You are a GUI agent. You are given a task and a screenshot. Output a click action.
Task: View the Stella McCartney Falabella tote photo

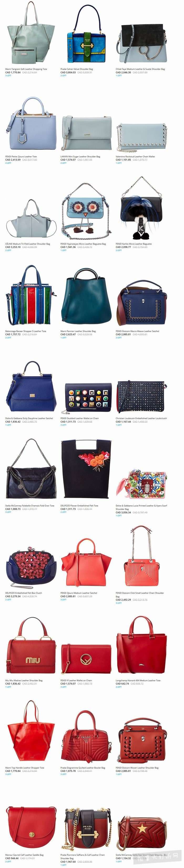coord(30,470)
